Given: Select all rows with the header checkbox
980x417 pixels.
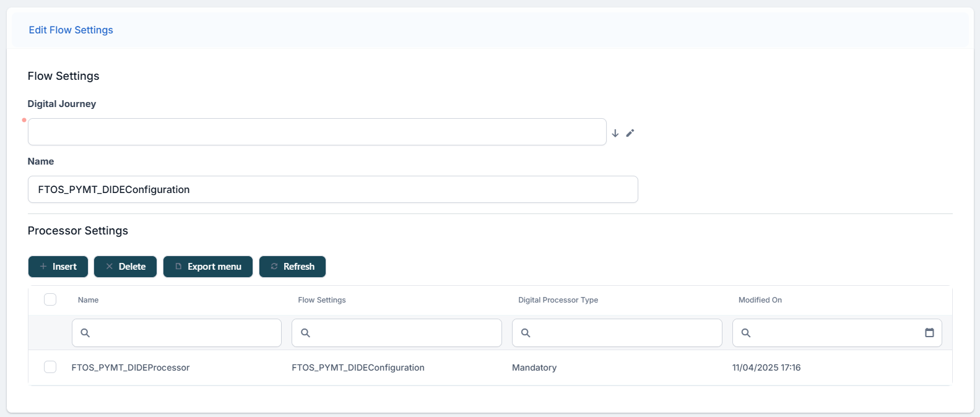Looking at the screenshot, I should 50,299.
